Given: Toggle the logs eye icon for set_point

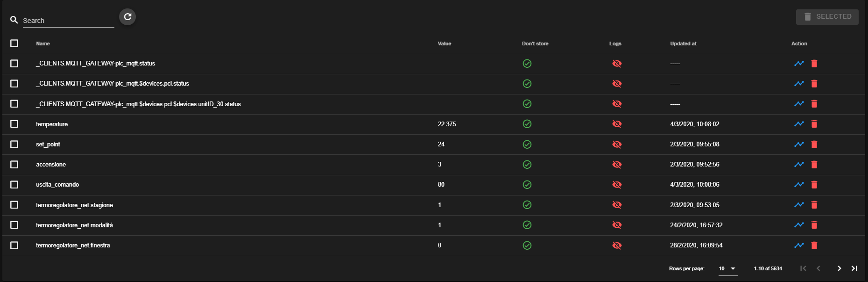Looking at the screenshot, I should (617, 145).
